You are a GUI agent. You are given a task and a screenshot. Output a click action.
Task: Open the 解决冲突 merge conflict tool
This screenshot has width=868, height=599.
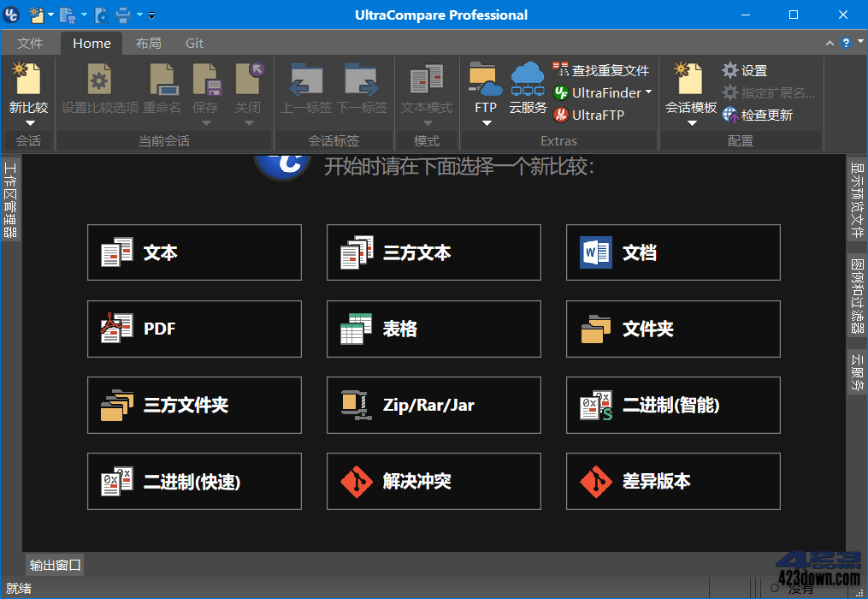pos(434,481)
